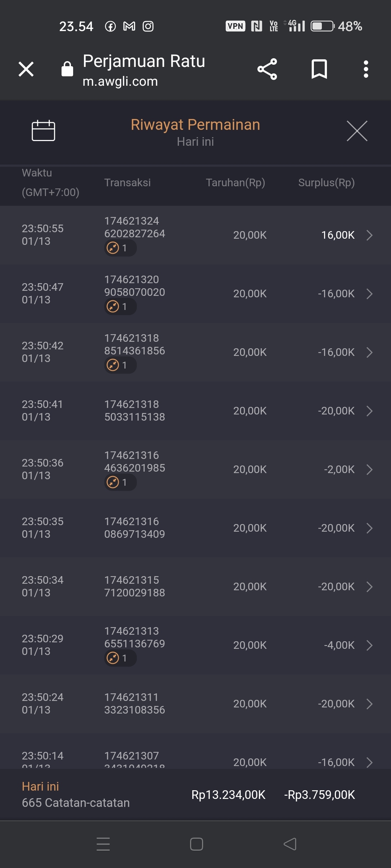The image size is (391, 868).
Task: Expand the -2,00K surplus row chevron
Action: pyautogui.click(x=369, y=469)
